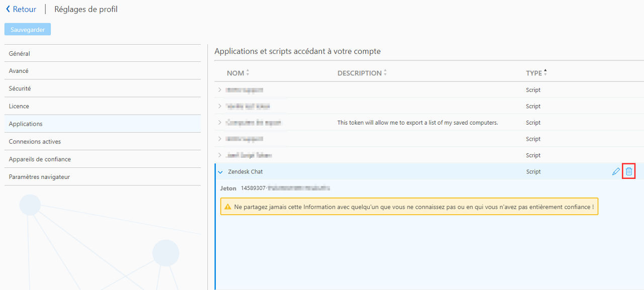Go back via the Retour link
644x290 pixels.
25,9
